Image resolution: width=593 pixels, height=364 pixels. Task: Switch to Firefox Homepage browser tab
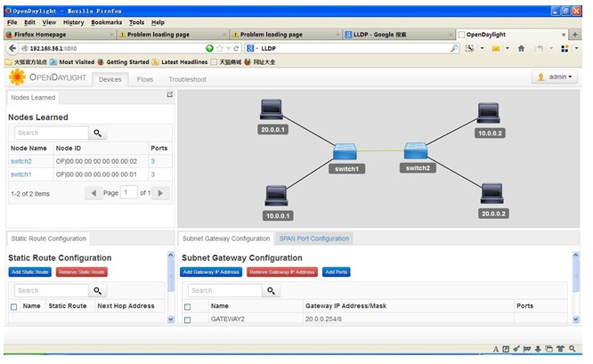[60, 35]
